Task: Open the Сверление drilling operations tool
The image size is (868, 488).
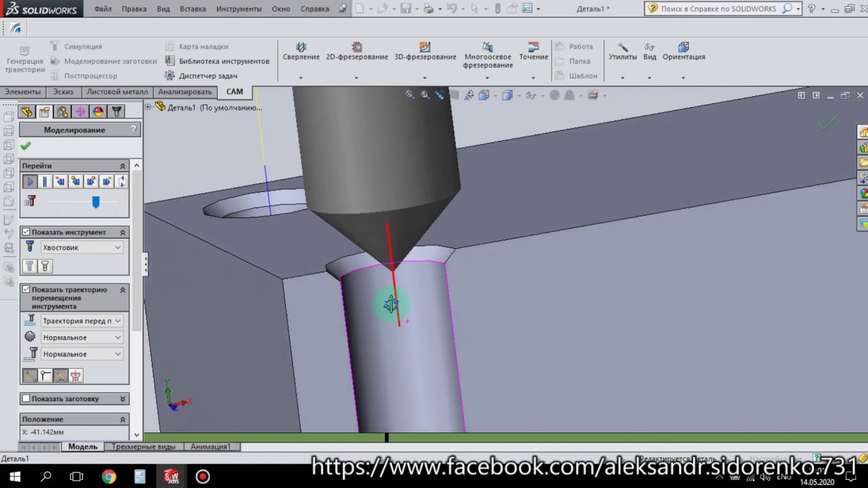Action: 301,52
